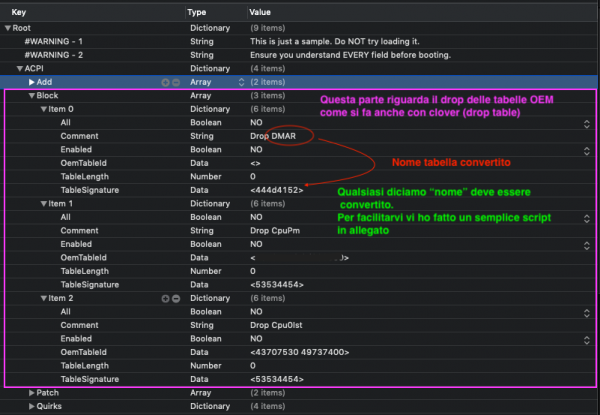
Task: Select the 'Drop CpuPm' comment value
Action: point(275,231)
